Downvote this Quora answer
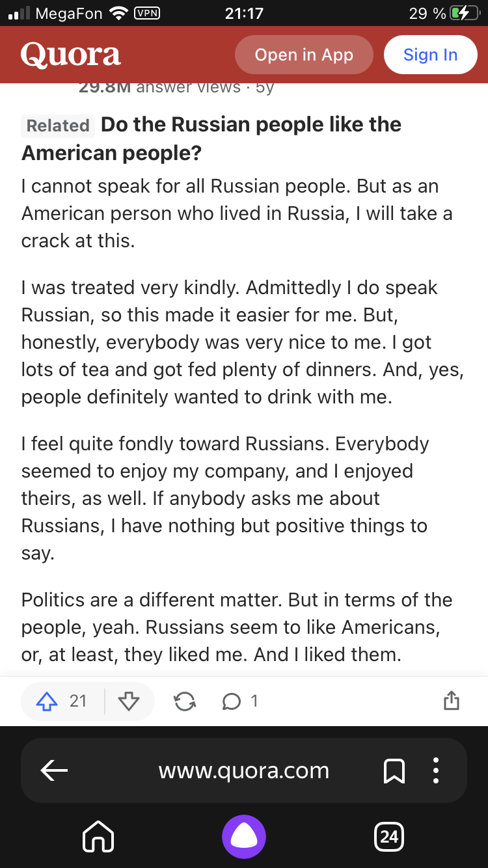This screenshot has height=868, width=488. point(129,701)
